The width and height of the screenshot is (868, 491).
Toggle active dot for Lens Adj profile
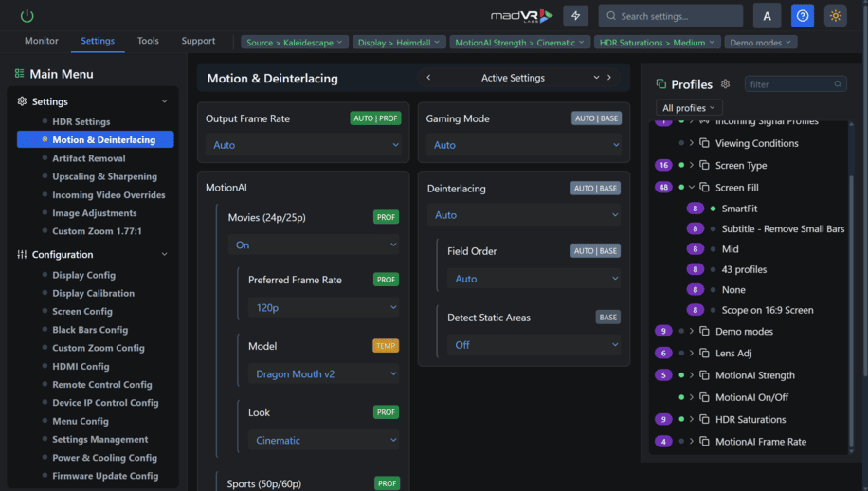(681, 354)
